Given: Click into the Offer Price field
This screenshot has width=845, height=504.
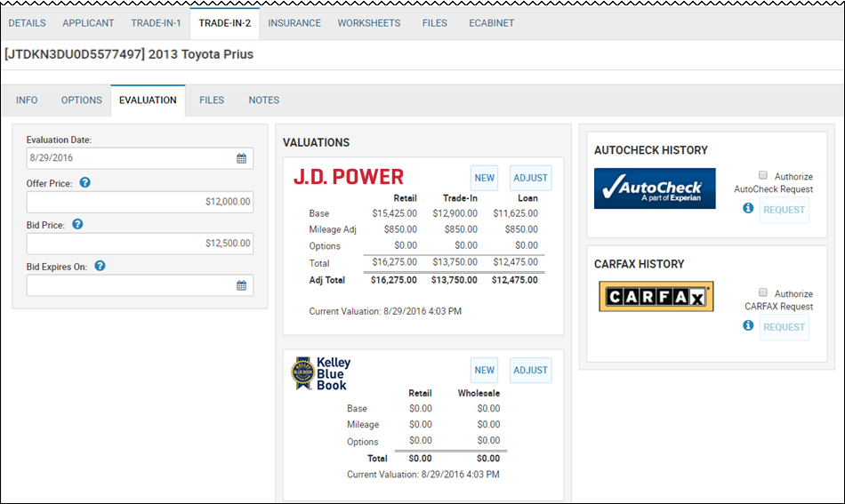Looking at the screenshot, I should coord(140,202).
